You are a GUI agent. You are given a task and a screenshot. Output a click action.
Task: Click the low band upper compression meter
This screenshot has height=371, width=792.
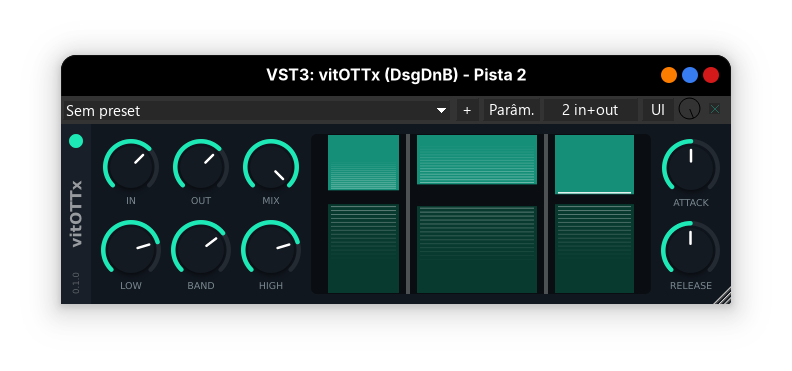pos(363,163)
